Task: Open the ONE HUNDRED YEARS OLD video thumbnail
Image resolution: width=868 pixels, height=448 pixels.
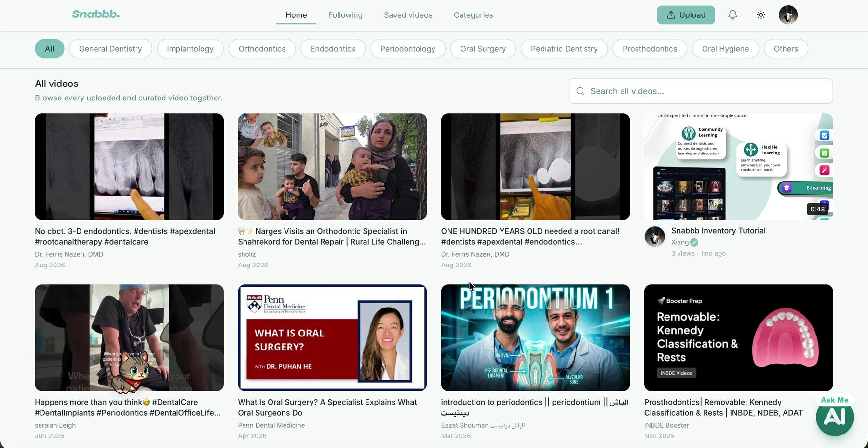Action: tap(535, 167)
